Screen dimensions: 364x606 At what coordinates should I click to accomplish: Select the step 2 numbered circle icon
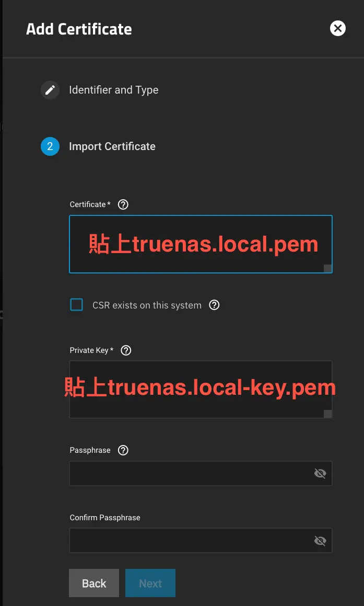click(x=50, y=146)
